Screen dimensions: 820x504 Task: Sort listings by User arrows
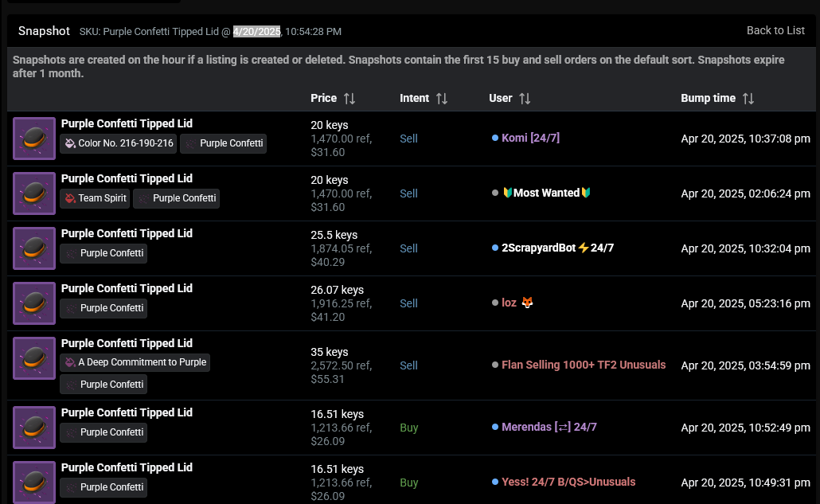pos(525,98)
